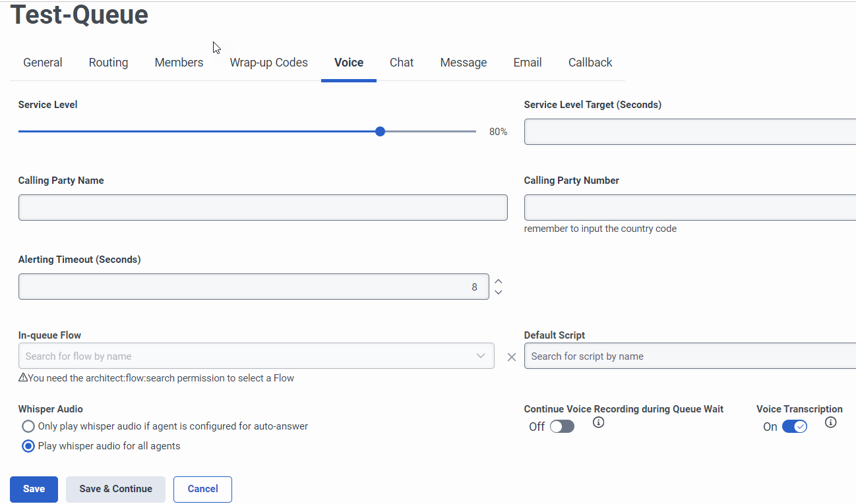Choose Play whisper audio for all agents

pos(28,446)
